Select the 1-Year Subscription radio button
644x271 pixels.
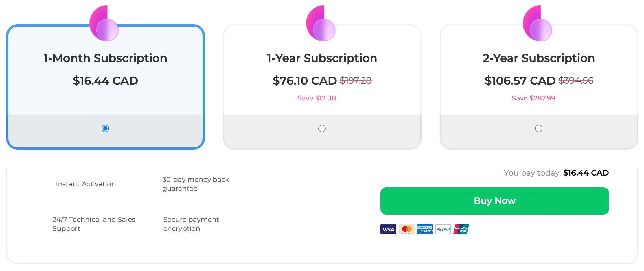[x=322, y=128]
